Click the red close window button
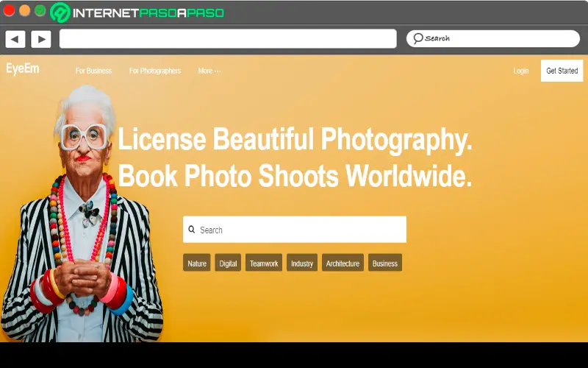Viewport: 588px width, 368px height. point(9,10)
